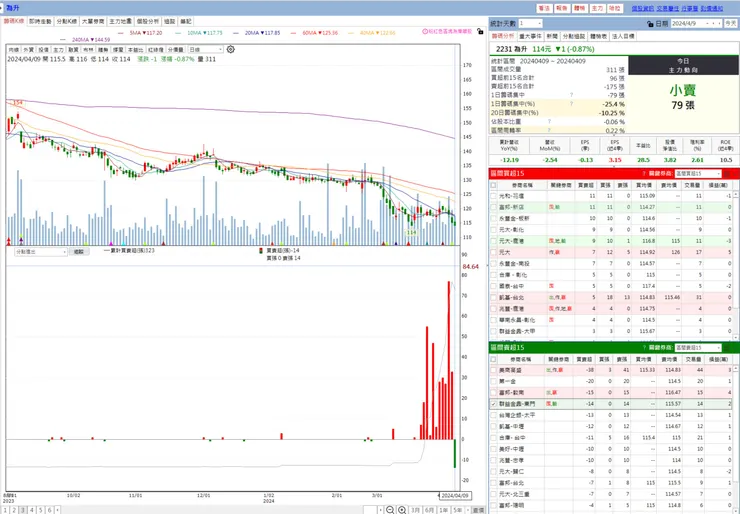Image resolution: width=740 pixels, height=514 pixels.
Task: Open the 個股資訊 link
Action: click(643, 8)
